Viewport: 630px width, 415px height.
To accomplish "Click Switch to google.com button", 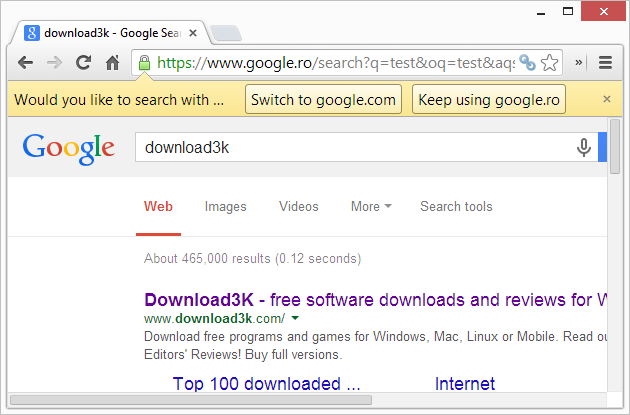I will pyautogui.click(x=323, y=100).
